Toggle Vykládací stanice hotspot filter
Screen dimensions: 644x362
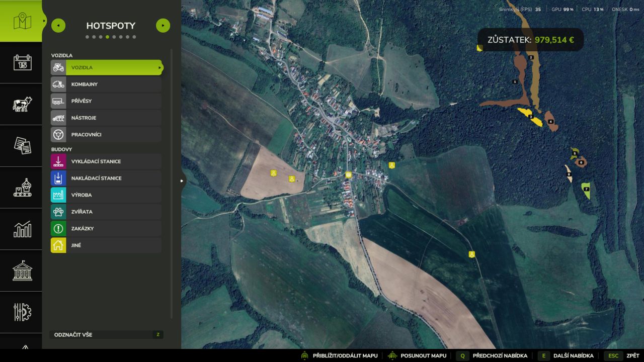pos(106,161)
